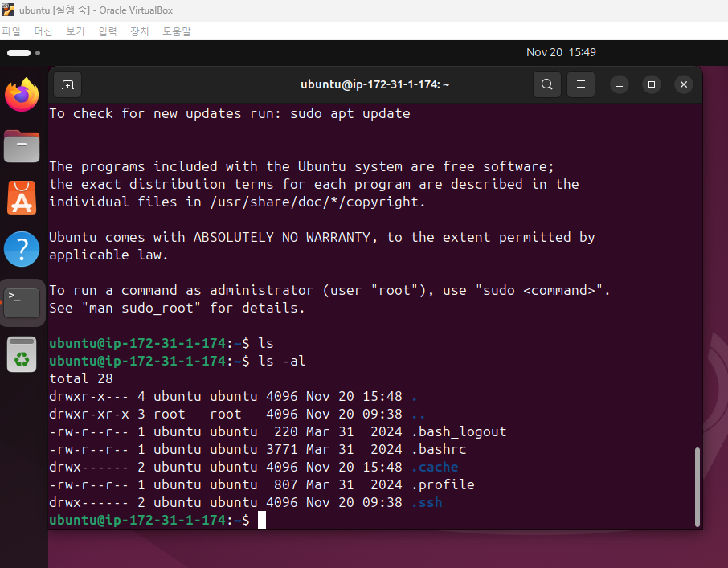Open the 도움말 menu in VirtualBox
The image size is (728, 568).
pos(177,31)
